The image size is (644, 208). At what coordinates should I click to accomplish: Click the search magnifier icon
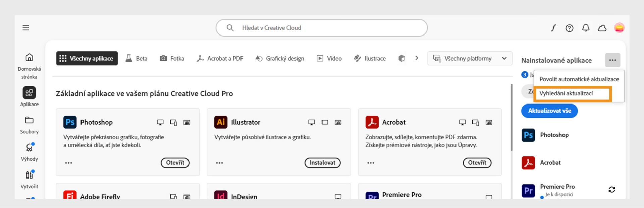click(230, 28)
